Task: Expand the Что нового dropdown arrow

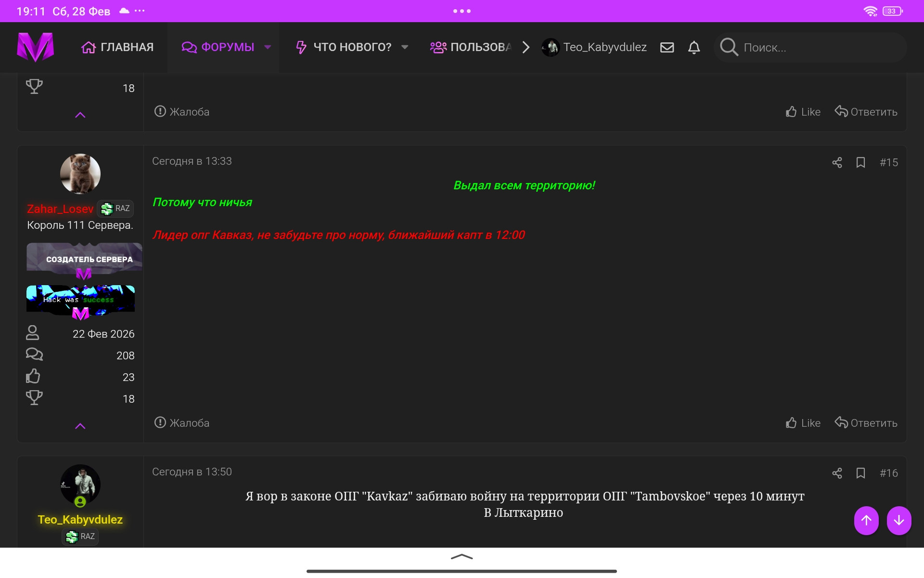Action: [x=405, y=47]
